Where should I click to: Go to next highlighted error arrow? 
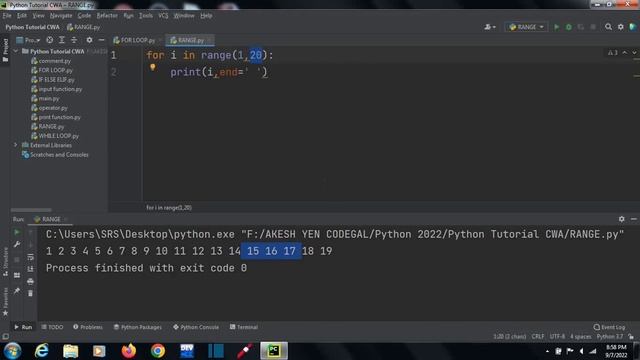(x=634, y=53)
